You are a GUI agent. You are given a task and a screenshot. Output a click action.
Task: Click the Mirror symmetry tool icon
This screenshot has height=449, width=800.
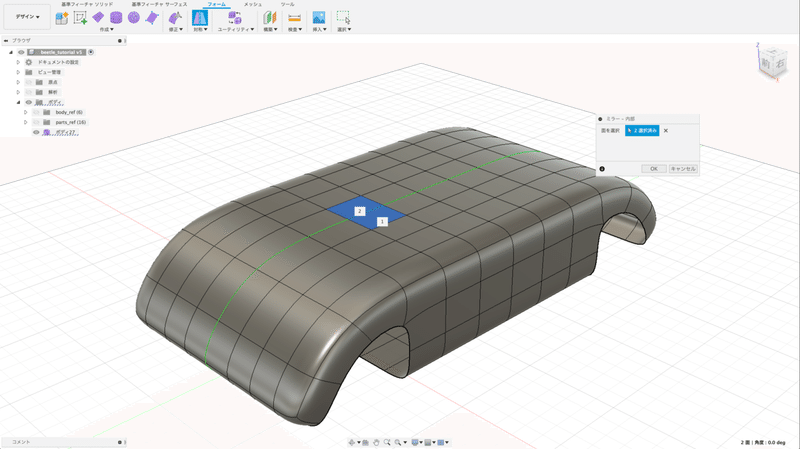[x=199, y=18]
